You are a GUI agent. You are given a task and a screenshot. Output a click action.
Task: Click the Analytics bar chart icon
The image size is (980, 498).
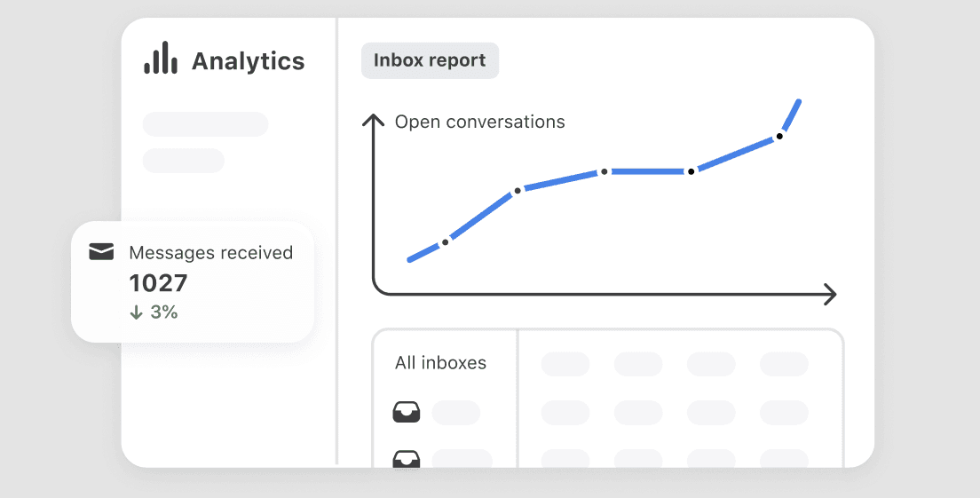click(x=161, y=58)
